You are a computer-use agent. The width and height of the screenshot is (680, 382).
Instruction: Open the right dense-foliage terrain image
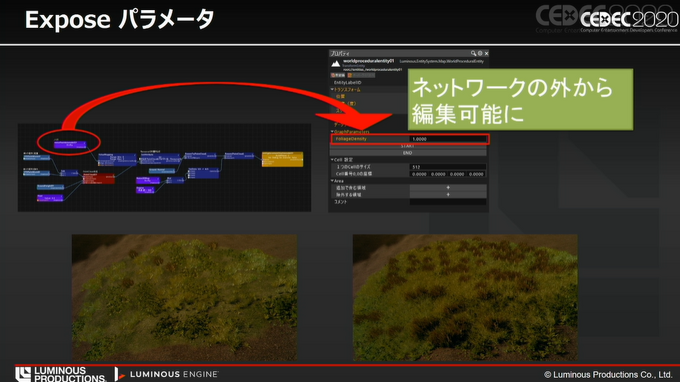point(465,297)
